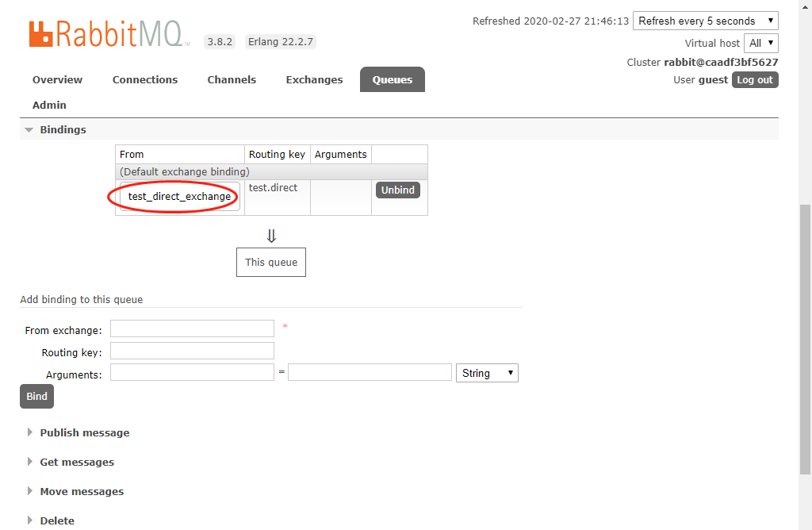
Task: Click the This queue box
Action: 271,262
